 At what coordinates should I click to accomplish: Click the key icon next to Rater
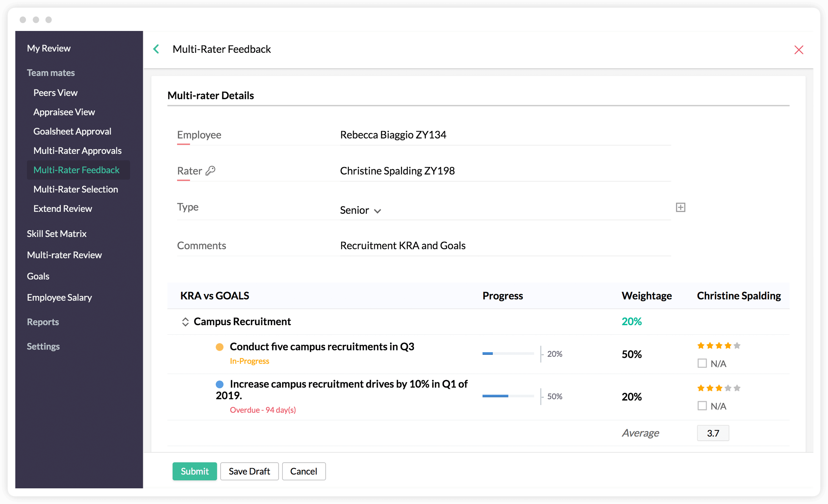point(211,170)
